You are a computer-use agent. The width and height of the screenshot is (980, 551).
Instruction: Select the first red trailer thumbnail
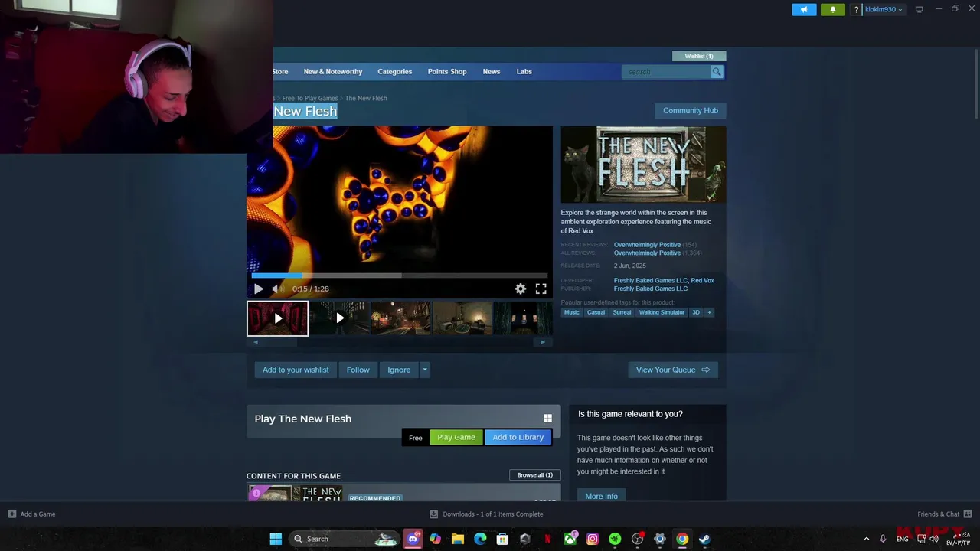coord(277,318)
